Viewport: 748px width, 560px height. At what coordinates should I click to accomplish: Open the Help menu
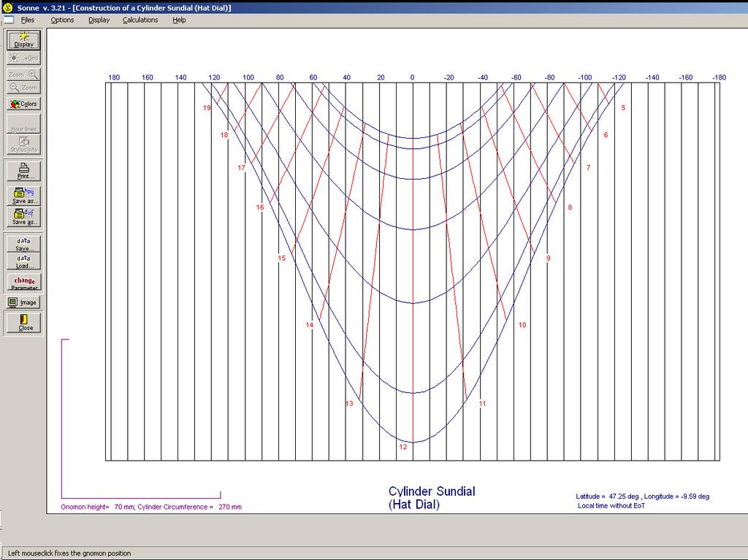click(x=179, y=20)
